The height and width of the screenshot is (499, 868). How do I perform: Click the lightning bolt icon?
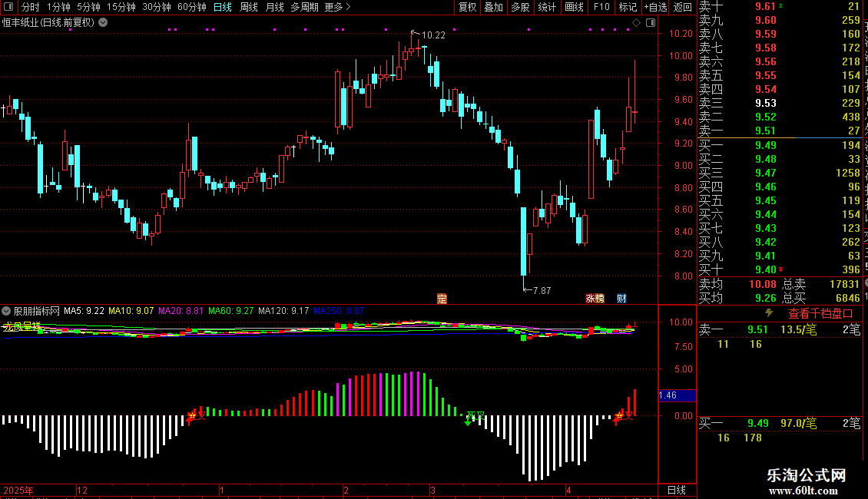(x=769, y=313)
